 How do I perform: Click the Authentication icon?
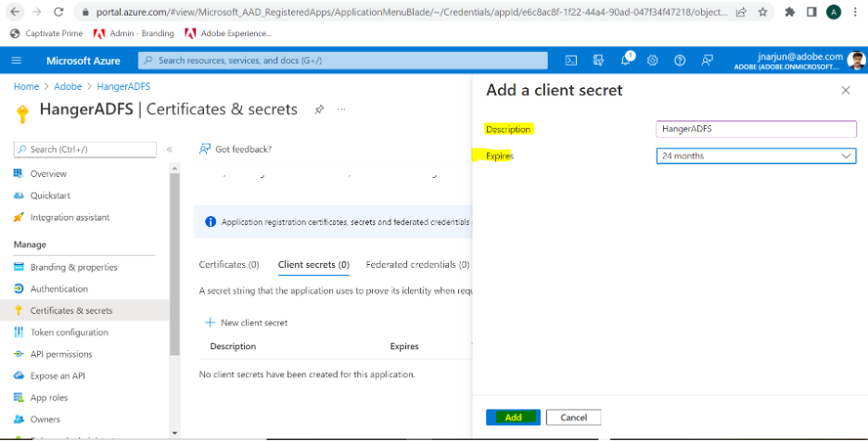(19, 288)
